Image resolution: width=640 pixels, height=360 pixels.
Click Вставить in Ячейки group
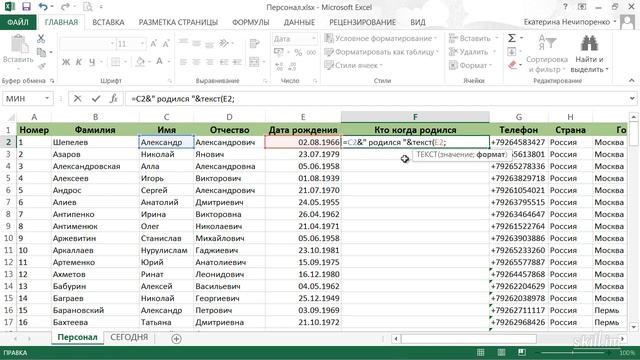(x=473, y=38)
